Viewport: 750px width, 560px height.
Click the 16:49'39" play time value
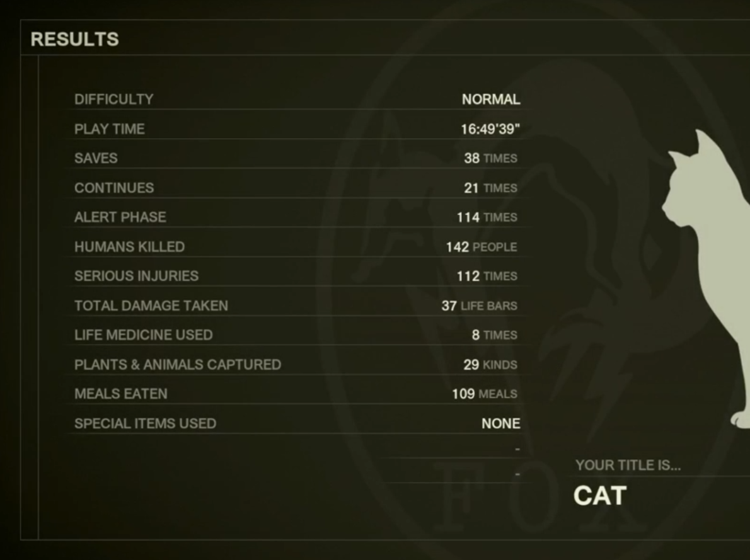[490, 129]
